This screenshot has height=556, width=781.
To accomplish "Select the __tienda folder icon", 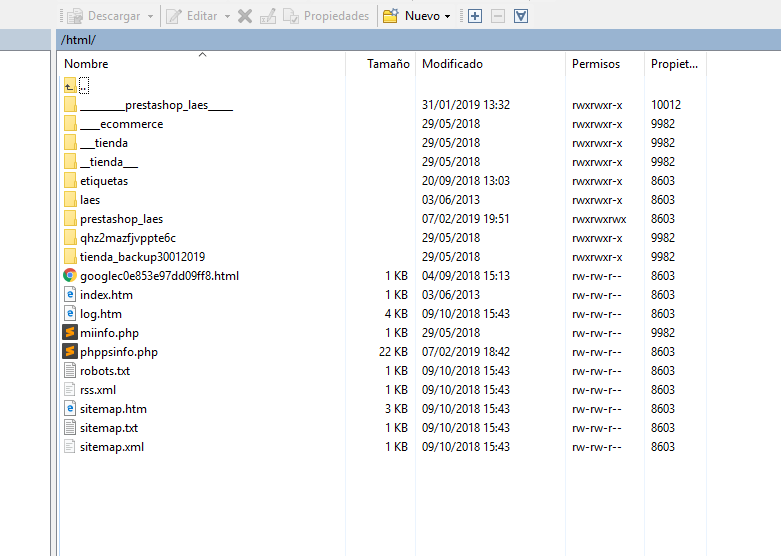I will point(70,142).
